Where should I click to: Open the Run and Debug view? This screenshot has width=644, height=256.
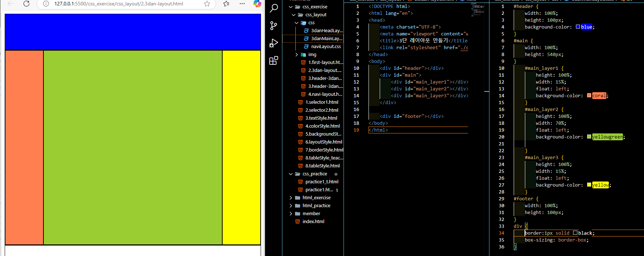coord(274,43)
